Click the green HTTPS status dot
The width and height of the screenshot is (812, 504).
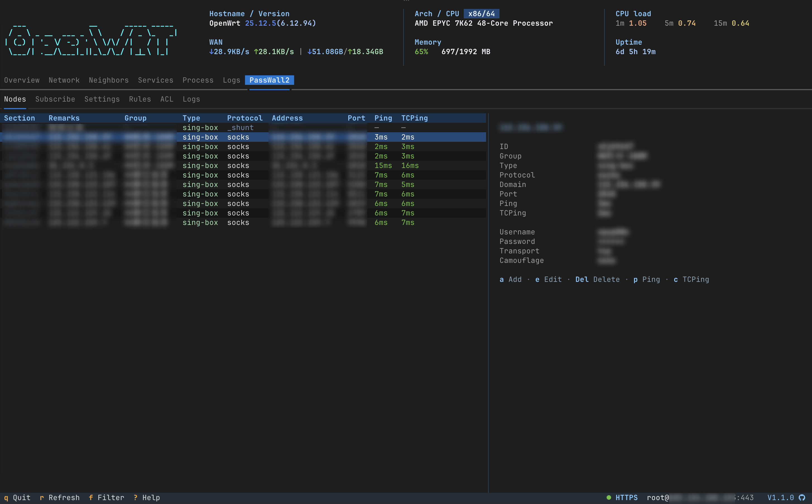pyautogui.click(x=609, y=498)
